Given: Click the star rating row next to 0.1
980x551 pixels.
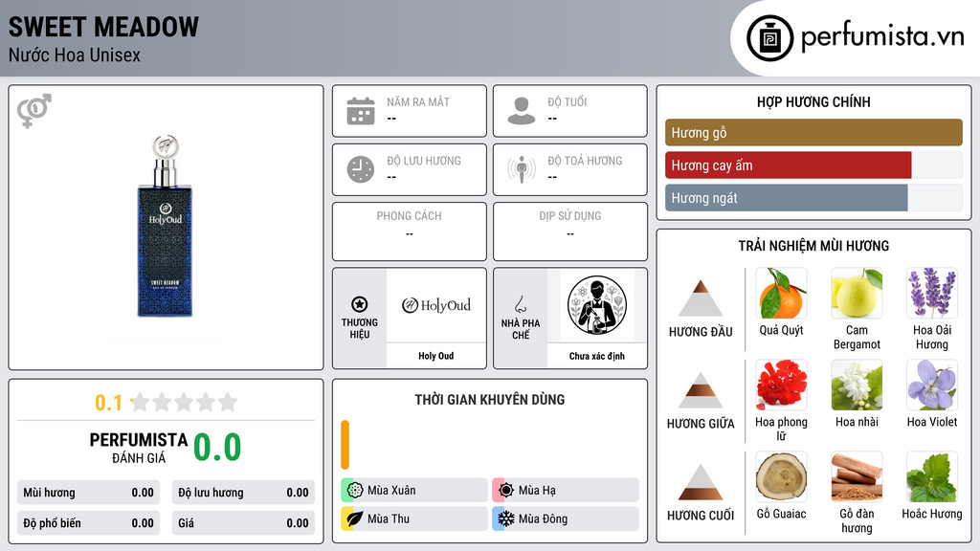Looking at the screenshot, I should 184,403.
